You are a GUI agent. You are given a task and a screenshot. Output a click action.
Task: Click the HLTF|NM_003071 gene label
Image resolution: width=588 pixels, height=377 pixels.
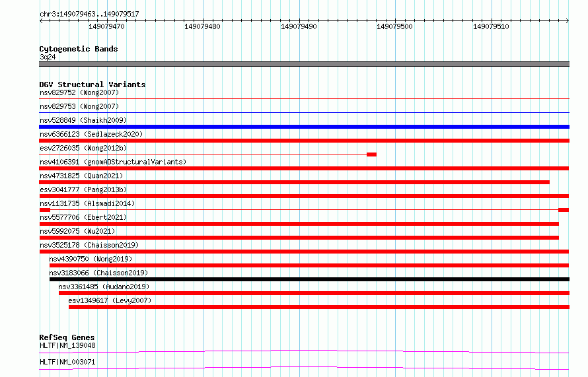67,362
